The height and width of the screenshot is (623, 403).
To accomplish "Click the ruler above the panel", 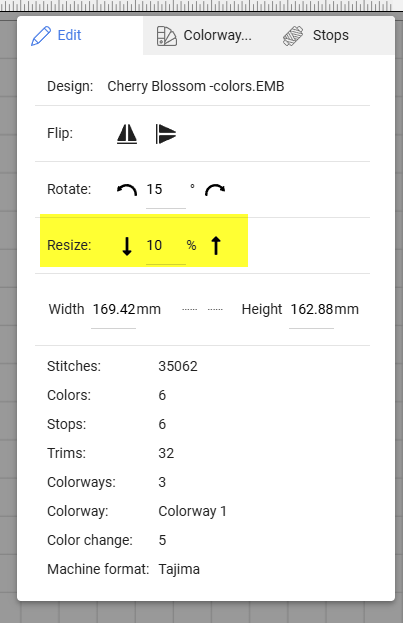I will (202, 6).
